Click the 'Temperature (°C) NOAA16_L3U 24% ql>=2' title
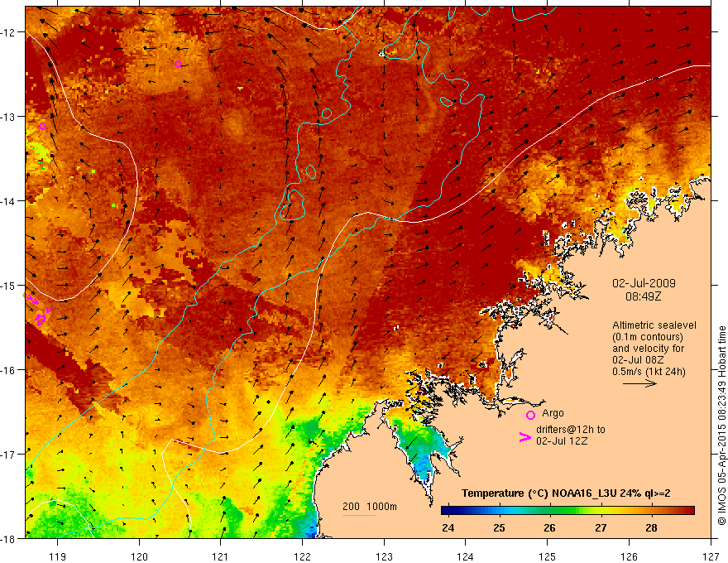This screenshot has height=563, width=728. coord(566,493)
